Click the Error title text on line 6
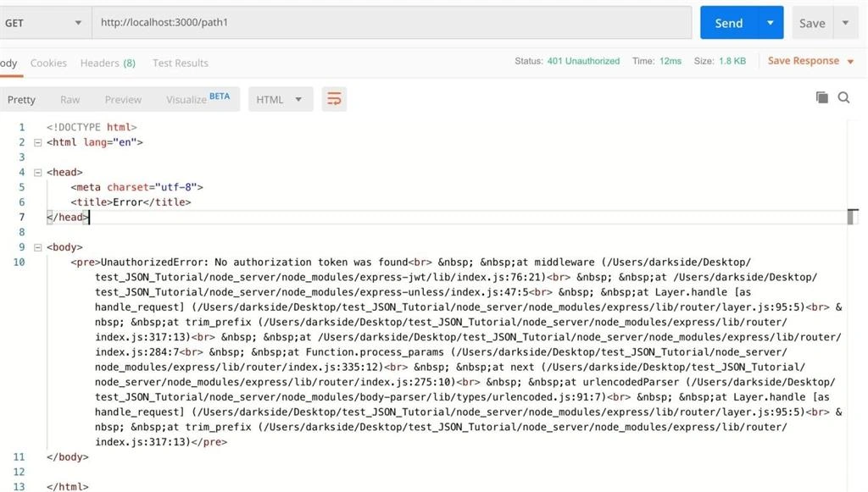Screen dimensions: 868x492 click(128, 202)
